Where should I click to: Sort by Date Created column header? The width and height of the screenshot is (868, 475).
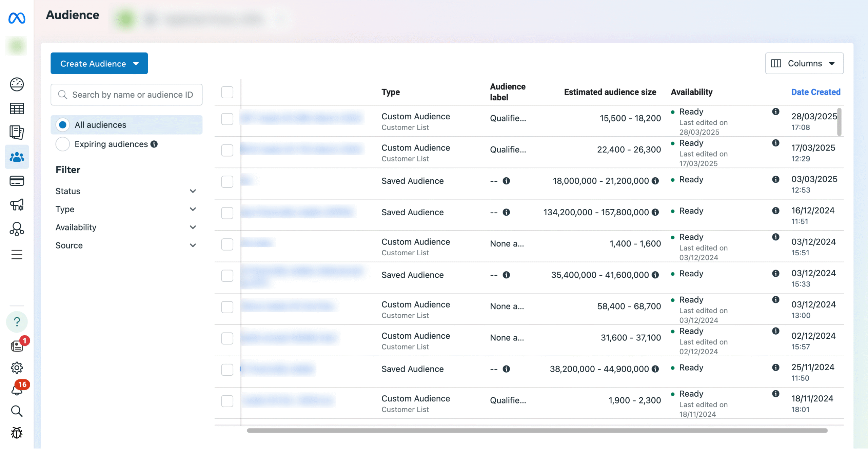click(815, 92)
